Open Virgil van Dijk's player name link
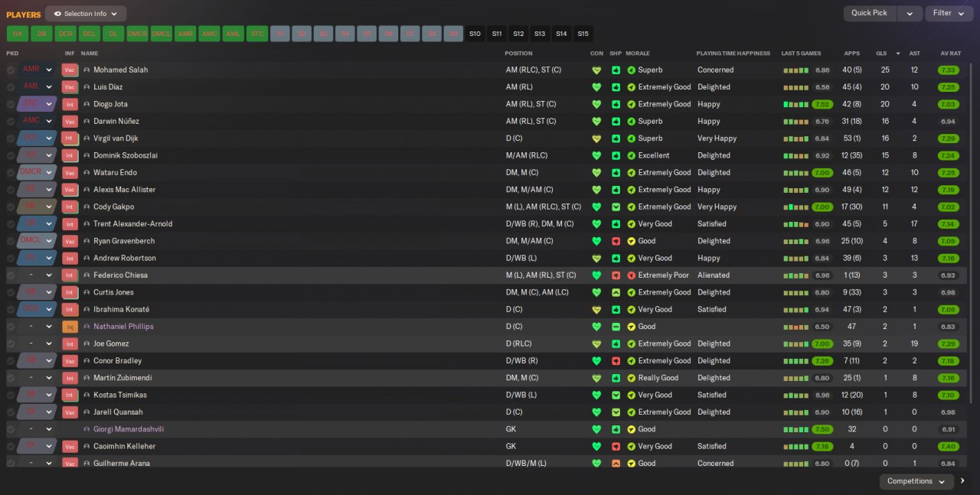Image resolution: width=980 pixels, height=495 pixels. tap(116, 138)
